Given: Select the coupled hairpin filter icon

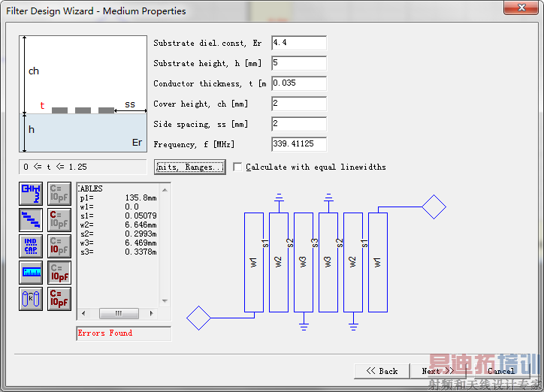Looking at the screenshot, I should [x=31, y=194].
